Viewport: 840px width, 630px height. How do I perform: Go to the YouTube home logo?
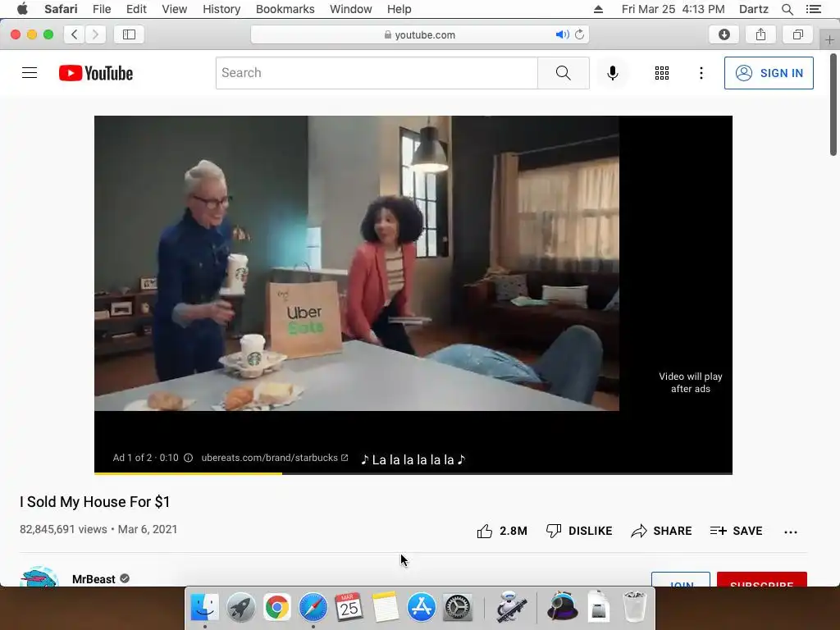coord(96,73)
